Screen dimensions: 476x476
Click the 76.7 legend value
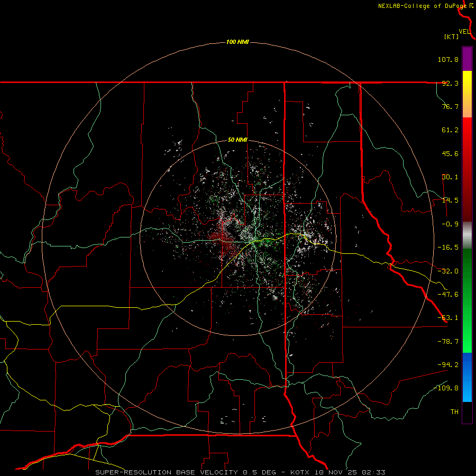(450, 106)
